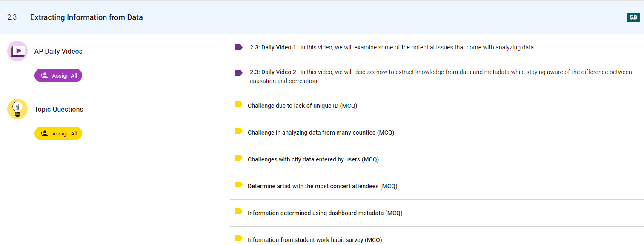644x245 pixels.
Task: Assign all AP Daily Videos
Action: 58,75
